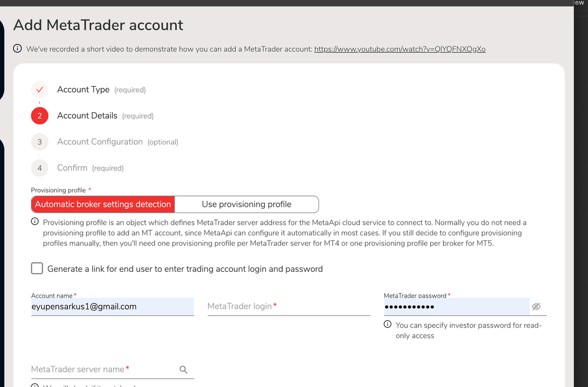Open the YouTube tutorial video link
Image resolution: width=588 pixels, height=387 pixels.
(x=400, y=49)
